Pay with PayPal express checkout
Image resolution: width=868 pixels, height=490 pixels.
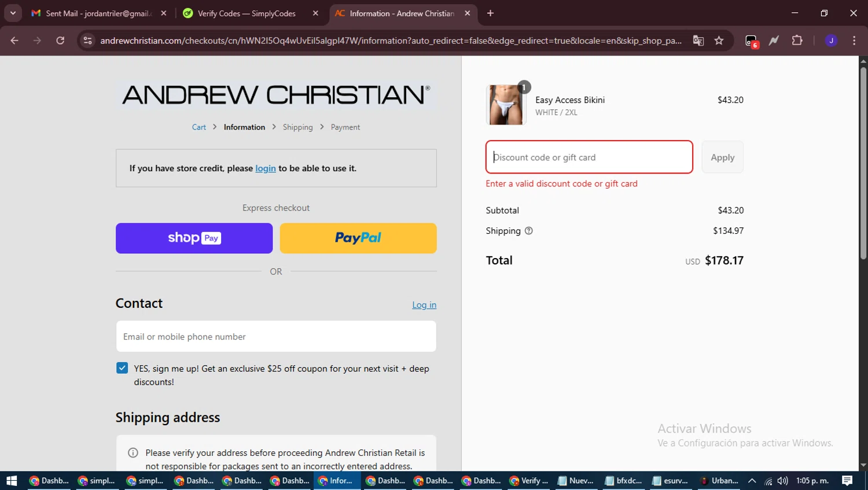click(x=358, y=238)
